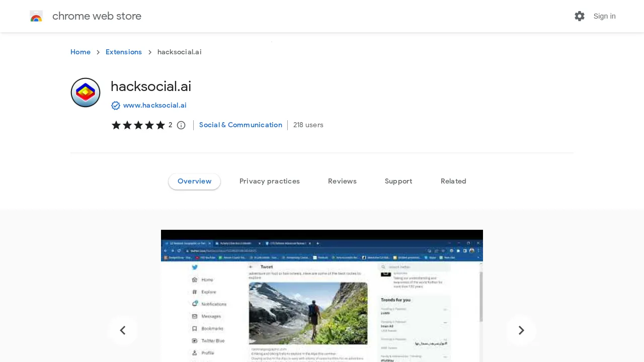Switch to the Privacy practices tab
This screenshot has height=362, width=644.
pyautogui.click(x=270, y=182)
